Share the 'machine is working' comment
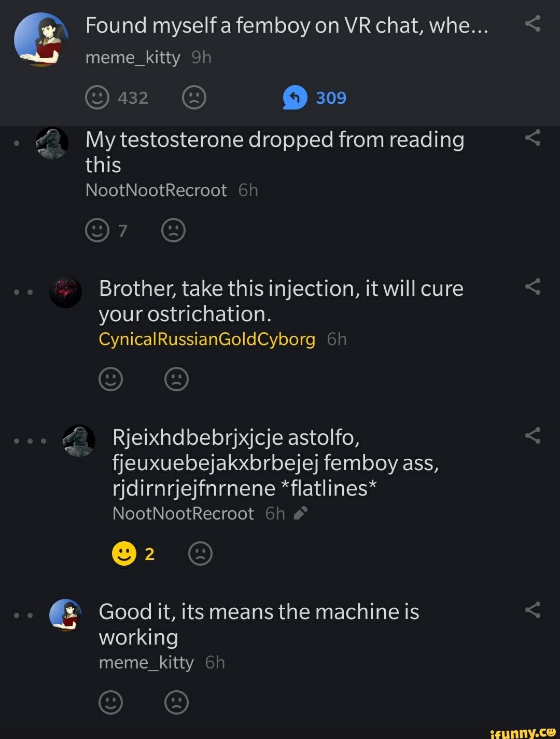560x739 pixels. 533,610
